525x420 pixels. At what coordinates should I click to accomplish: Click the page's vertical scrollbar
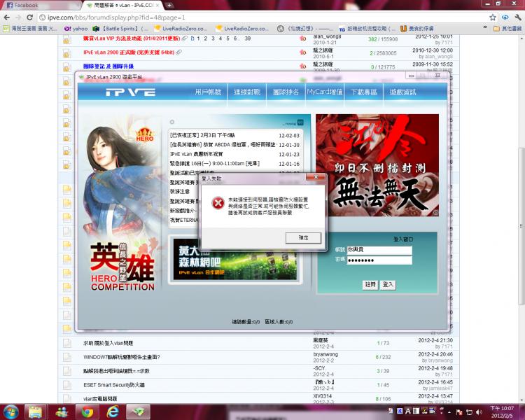(x=521, y=226)
